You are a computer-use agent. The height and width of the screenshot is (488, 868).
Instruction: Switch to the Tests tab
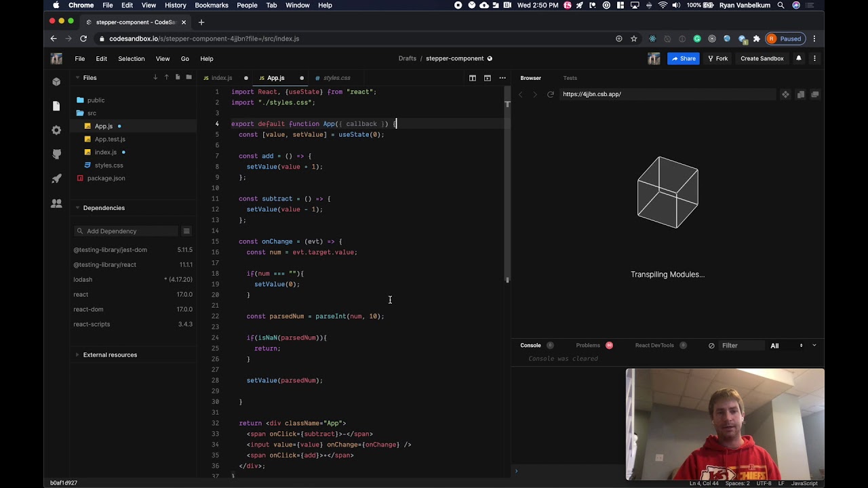pos(570,78)
